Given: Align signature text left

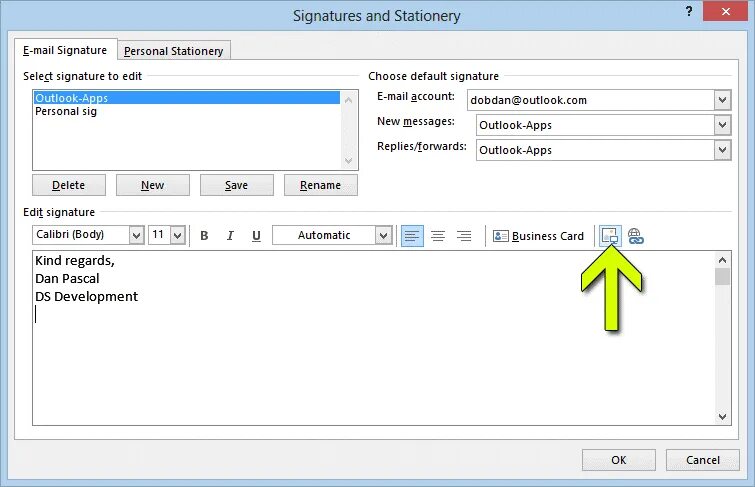Looking at the screenshot, I should click(x=412, y=236).
